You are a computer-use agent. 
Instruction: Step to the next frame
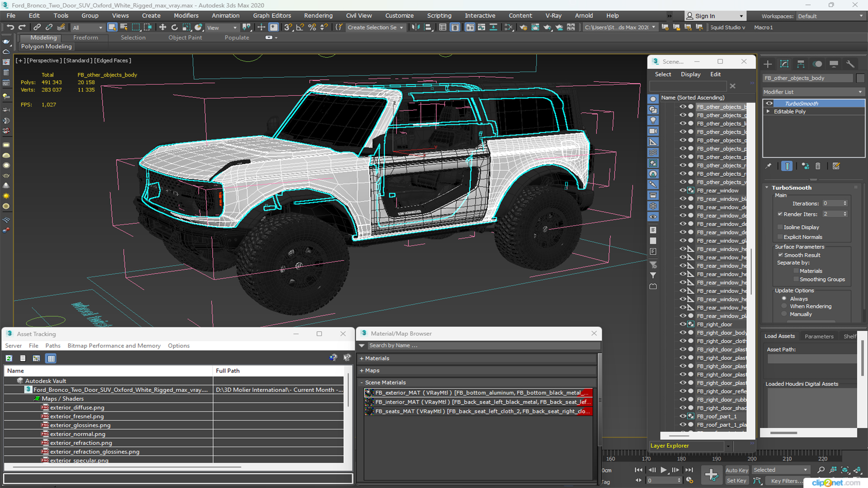click(675, 470)
